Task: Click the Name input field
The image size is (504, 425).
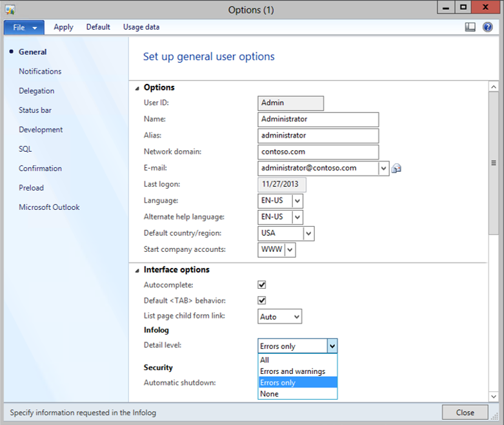Action: (318, 119)
